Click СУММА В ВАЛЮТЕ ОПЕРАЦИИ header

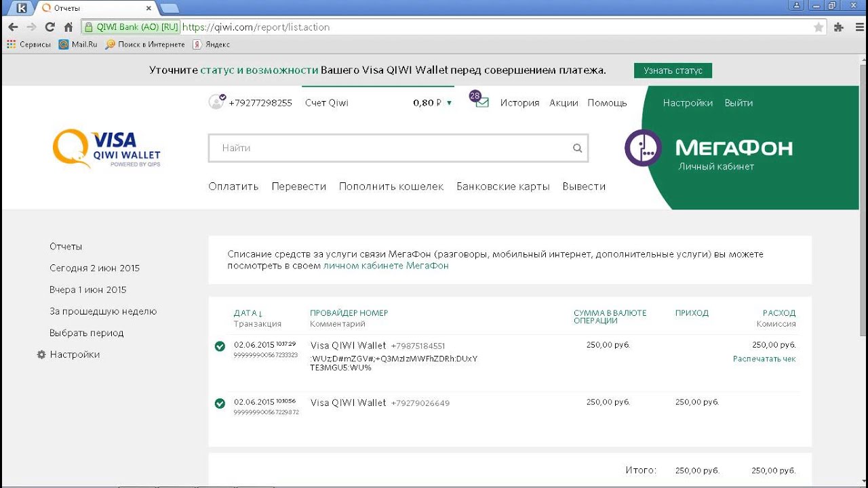610,317
